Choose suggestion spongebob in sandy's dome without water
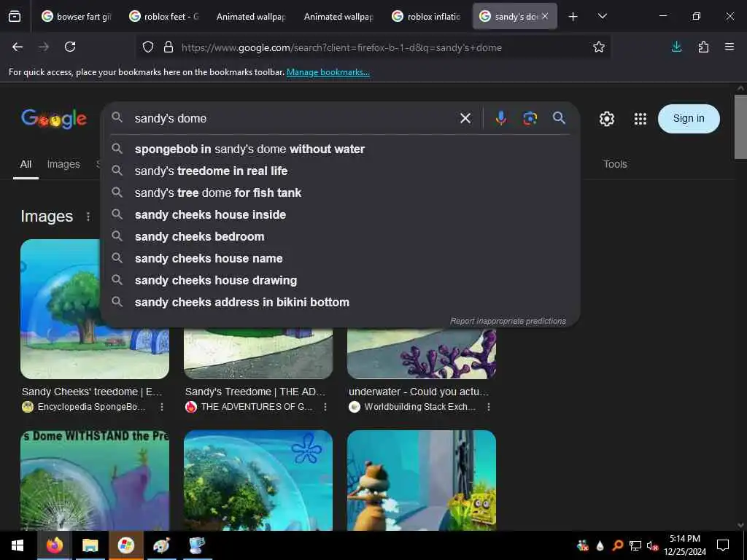Screen dimensions: 747x560 pos(341,149)
